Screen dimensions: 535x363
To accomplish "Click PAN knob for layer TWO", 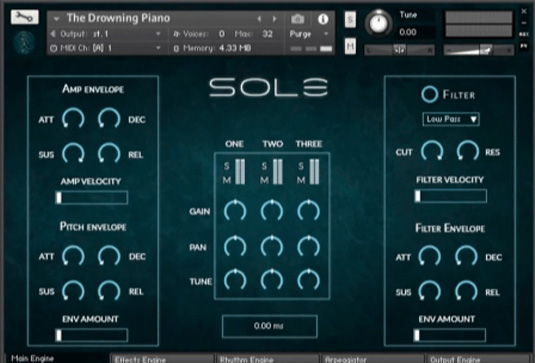I will click(272, 246).
